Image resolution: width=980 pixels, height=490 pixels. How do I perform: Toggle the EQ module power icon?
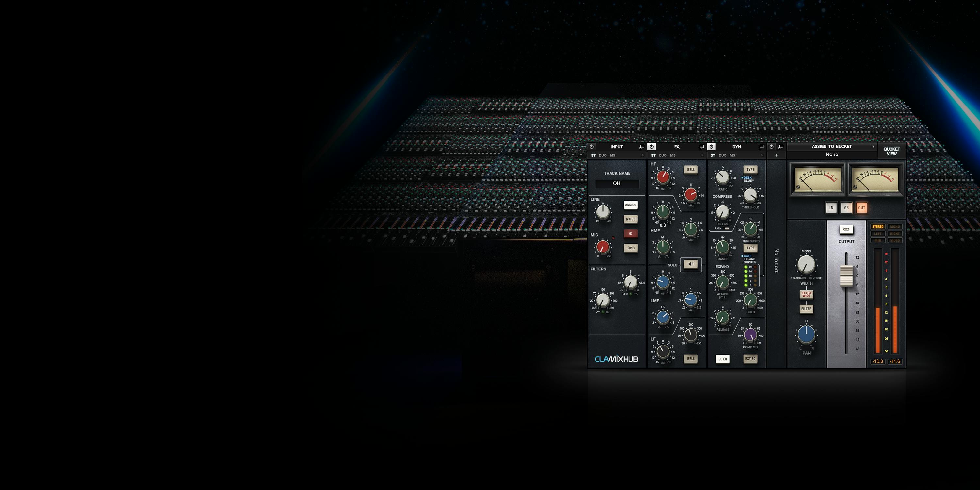(x=652, y=146)
